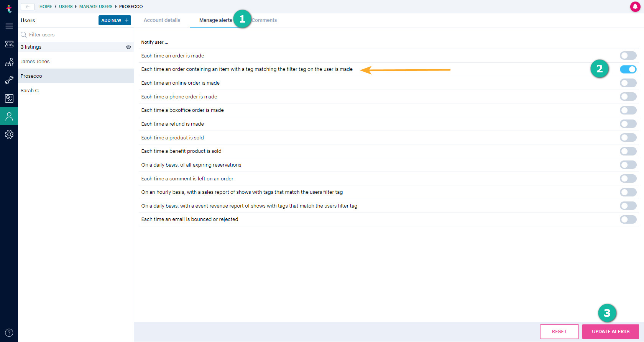Click the RESET button
This screenshot has height=342, width=644.
(559, 332)
